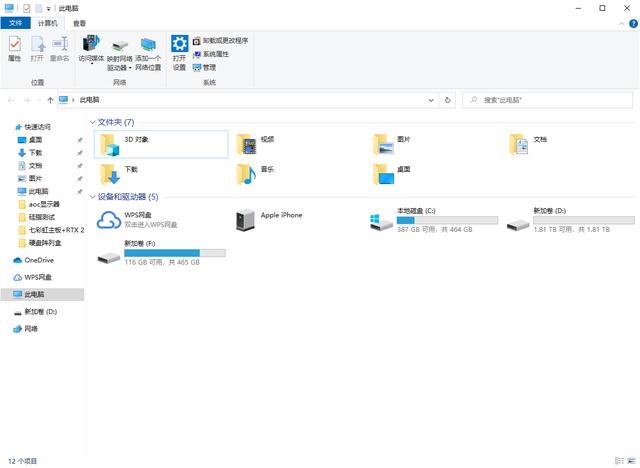This screenshot has height=468, width=640.
Task: Select 映射网络驱动器 ribbon icon
Action: coord(120,53)
